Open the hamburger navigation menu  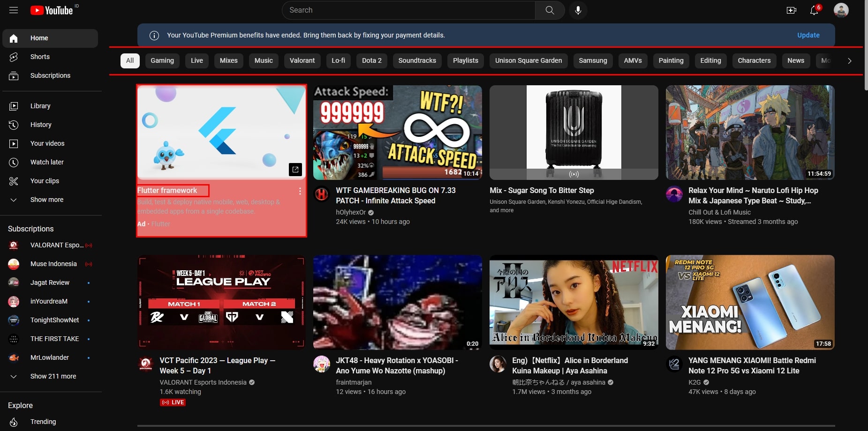point(13,10)
